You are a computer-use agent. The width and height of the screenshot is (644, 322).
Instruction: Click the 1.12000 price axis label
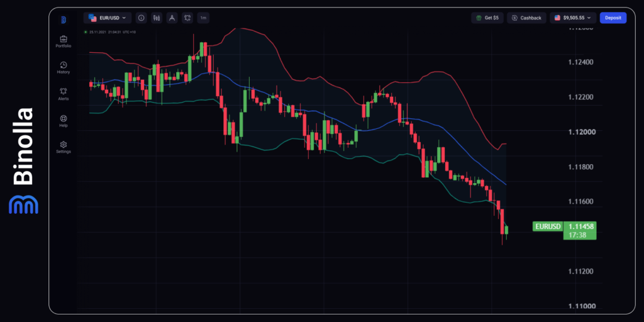pyautogui.click(x=580, y=132)
